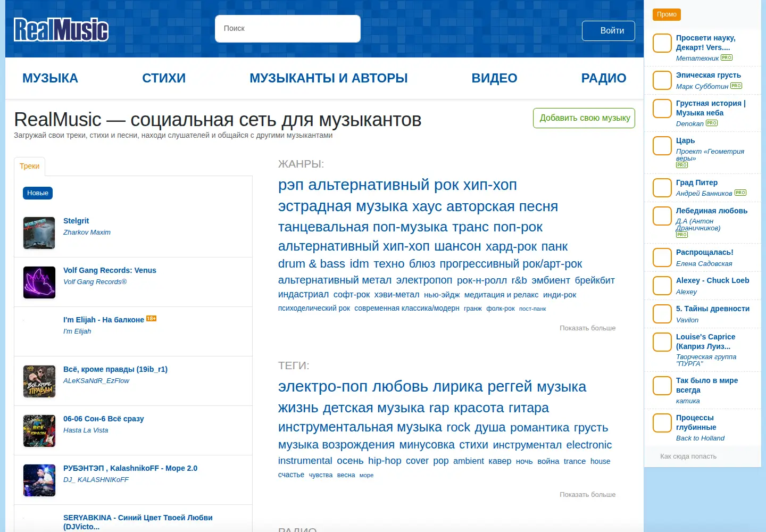This screenshot has width=766, height=532.
Task: Click cover art for Всё, кроме правды
Action: click(x=39, y=381)
